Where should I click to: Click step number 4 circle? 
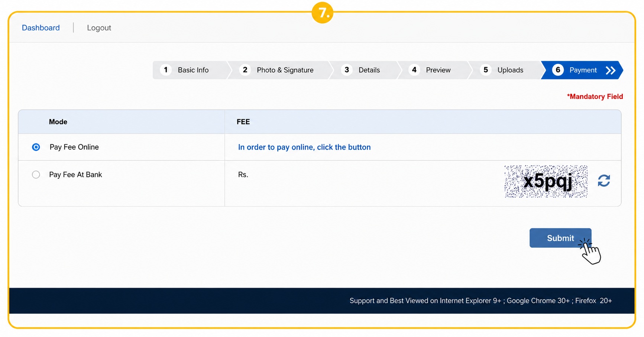tap(414, 70)
